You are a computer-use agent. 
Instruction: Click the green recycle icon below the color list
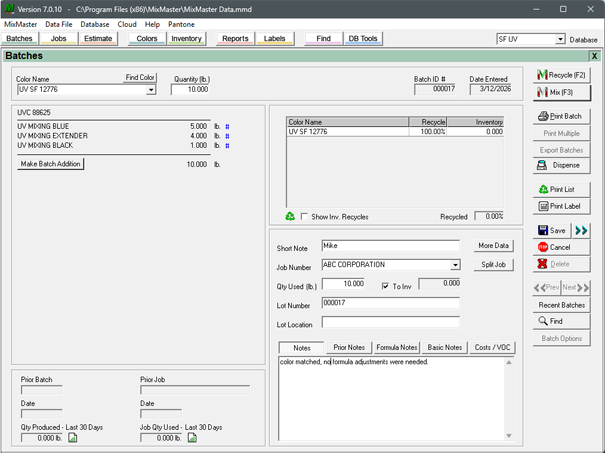[290, 216]
